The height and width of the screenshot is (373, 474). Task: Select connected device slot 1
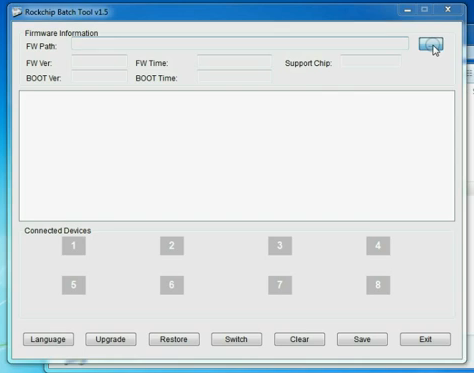pyautogui.click(x=74, y=246)
